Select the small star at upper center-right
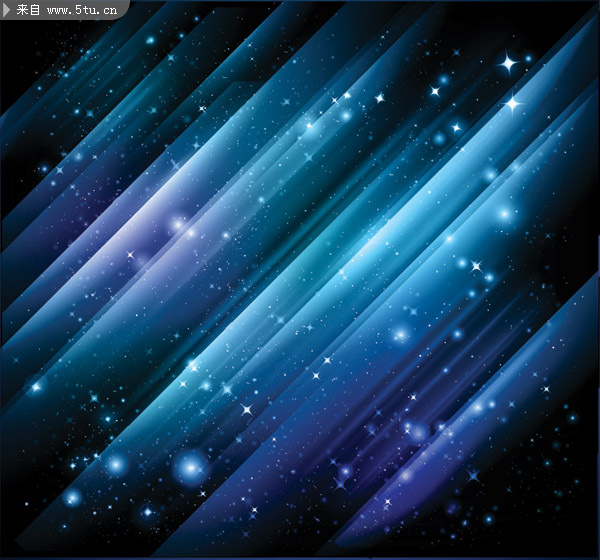Screen dimensions: 600x560 [380, 98]
